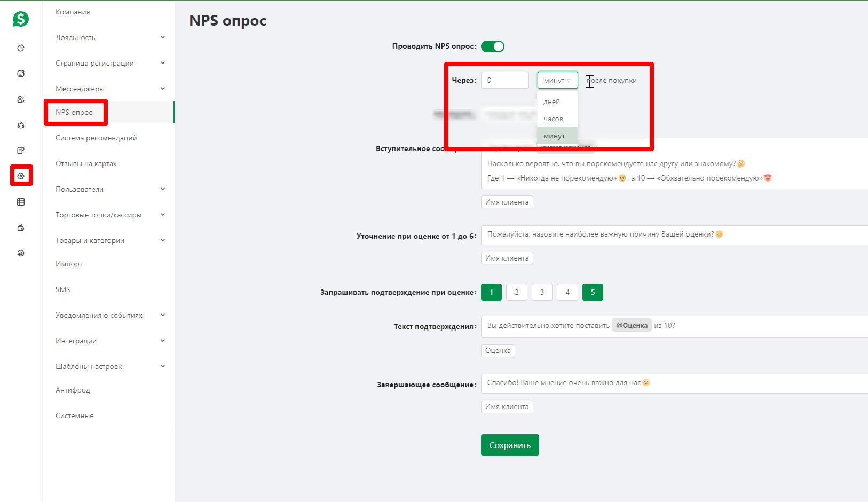Open the message mailing sidebar icon
Image resolution: width=868 pixels, height=502 pixels.
pos(21,74)
